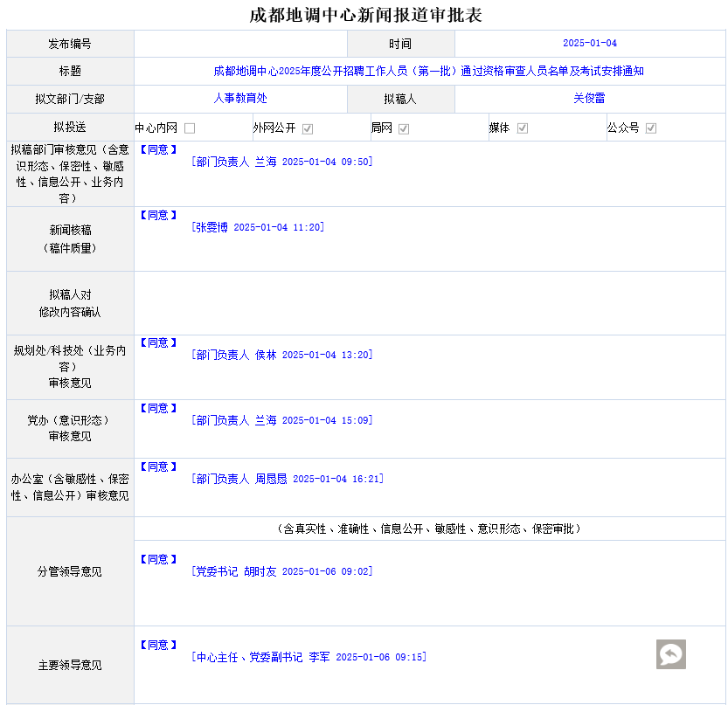Click the 拟文部门/支部 label
This screenshot has height=705, width=728.
click(70, 99)
